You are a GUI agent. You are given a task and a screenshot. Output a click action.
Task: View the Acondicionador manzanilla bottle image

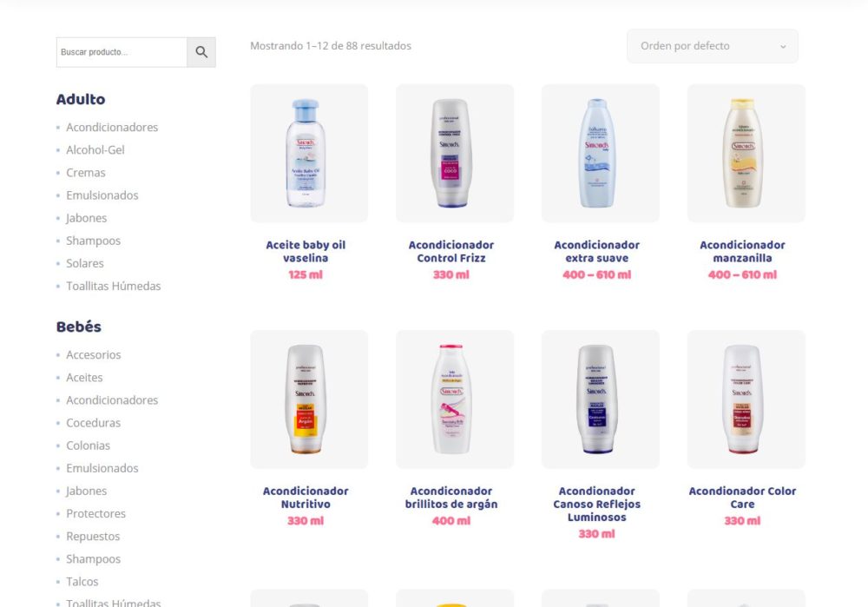(746, 153)
